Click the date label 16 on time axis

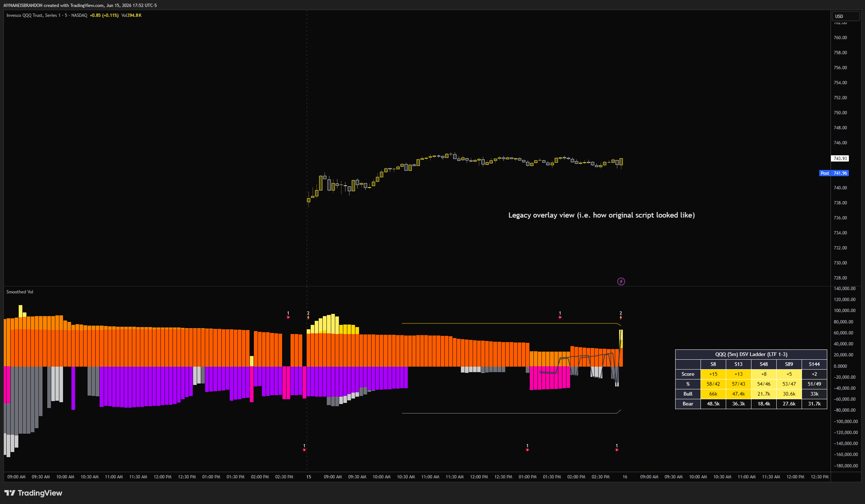pyautogui.click(x=625, y=477)
